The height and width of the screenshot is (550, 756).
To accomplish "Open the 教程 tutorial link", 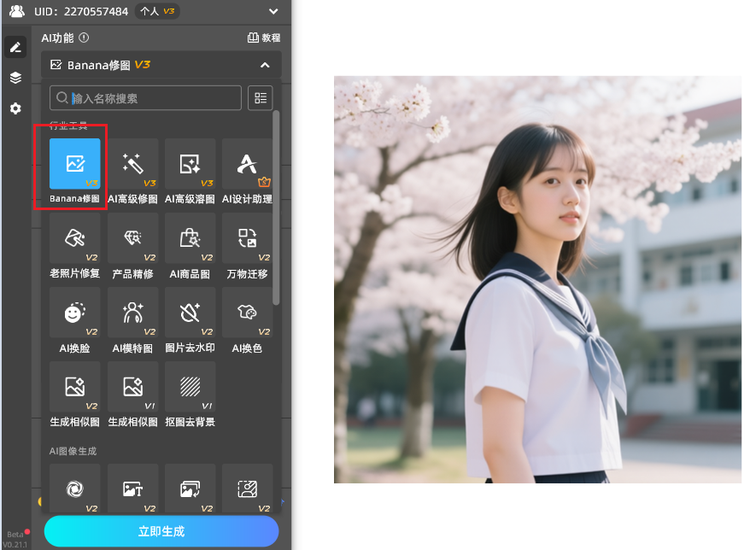I will coord(264,38).
